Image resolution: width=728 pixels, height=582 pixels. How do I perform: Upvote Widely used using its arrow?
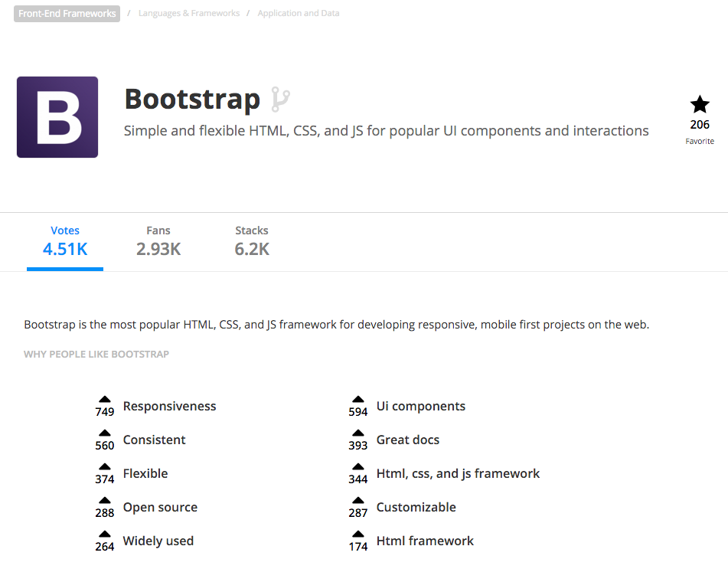(104, 534)
